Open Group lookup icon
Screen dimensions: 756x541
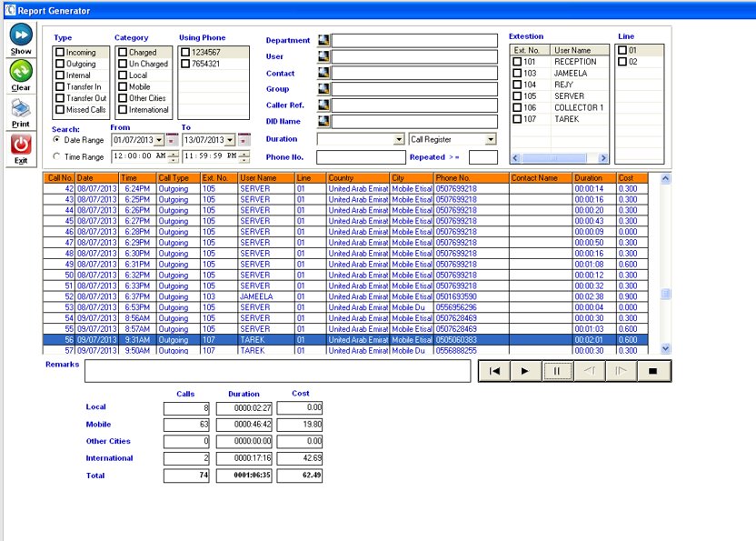(x=323, y=89)
